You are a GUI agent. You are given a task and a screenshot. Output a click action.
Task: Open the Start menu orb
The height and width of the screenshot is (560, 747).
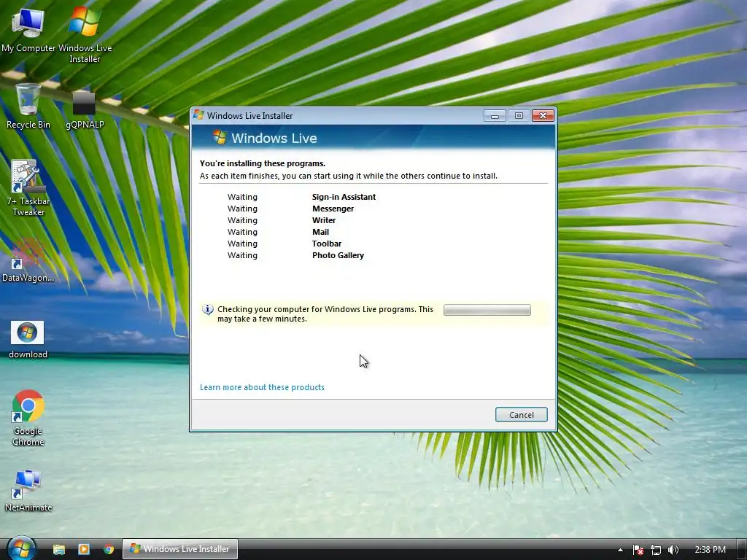[x=21, y=548]
